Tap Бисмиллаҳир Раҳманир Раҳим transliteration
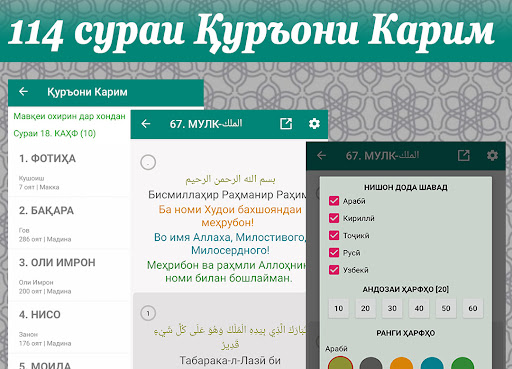Screen dimensions: 512x369 [x=227, y=195]
